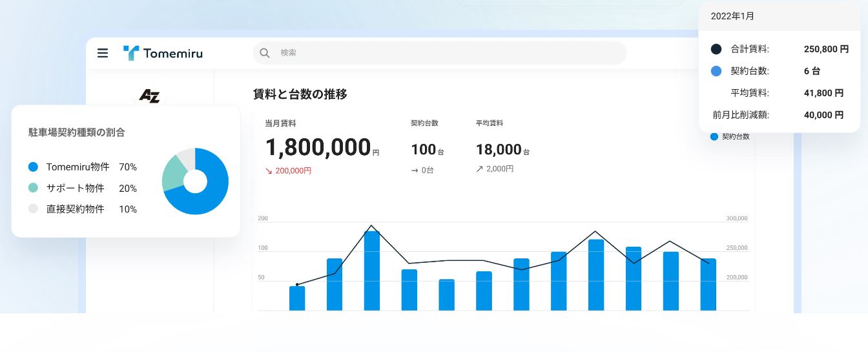Click the first, shortest bar in chart
The width and height of the screenshot is (868, 352).
297,298
